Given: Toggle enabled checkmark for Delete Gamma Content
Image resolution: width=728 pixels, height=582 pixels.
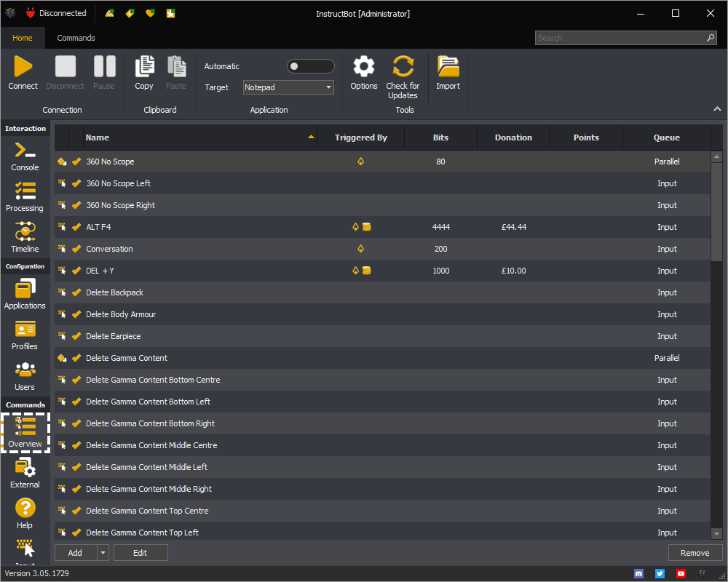Looking at the screenshot, I should 76,358.
